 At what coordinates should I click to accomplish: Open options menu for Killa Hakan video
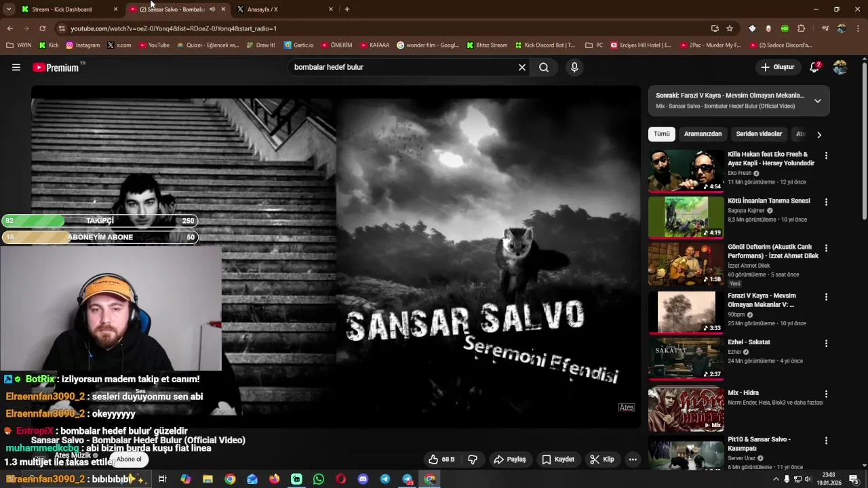coord(826,155)
